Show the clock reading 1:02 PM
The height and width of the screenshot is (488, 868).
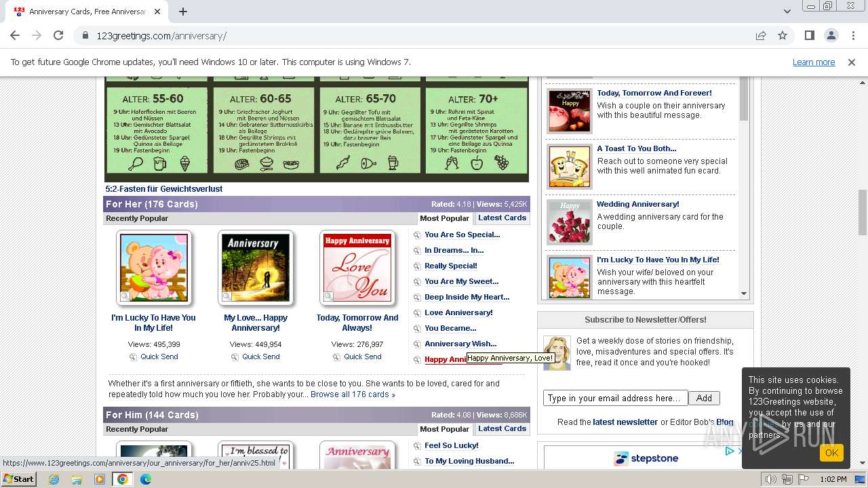[x=833, y=479]
